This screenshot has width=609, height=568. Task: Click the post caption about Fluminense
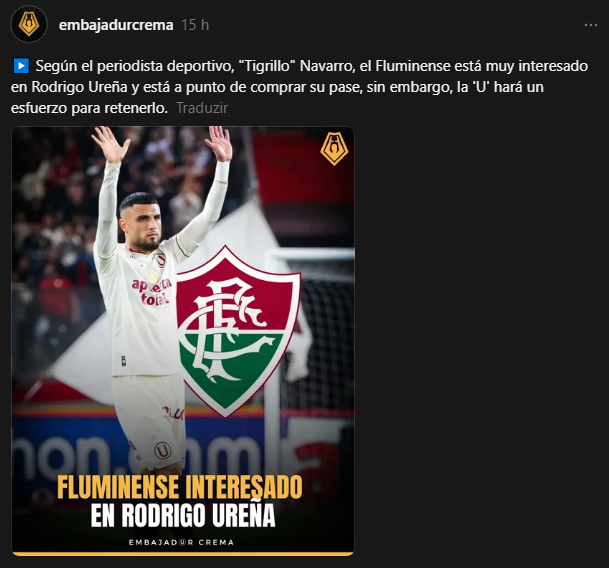pos(299,87)
